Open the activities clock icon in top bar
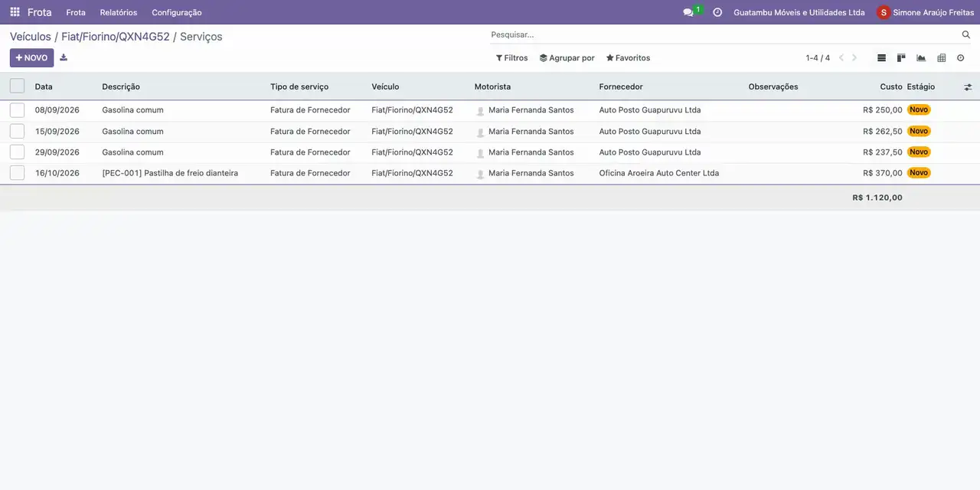Image resolution: width=980 pixels, height=490 pixels. pos(717,12)
